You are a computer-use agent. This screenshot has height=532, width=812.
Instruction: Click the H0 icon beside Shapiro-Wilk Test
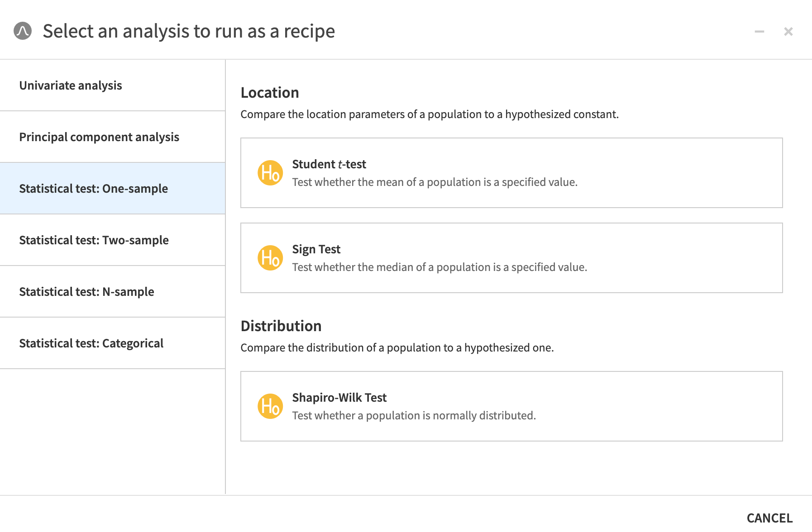coord(270,406)
